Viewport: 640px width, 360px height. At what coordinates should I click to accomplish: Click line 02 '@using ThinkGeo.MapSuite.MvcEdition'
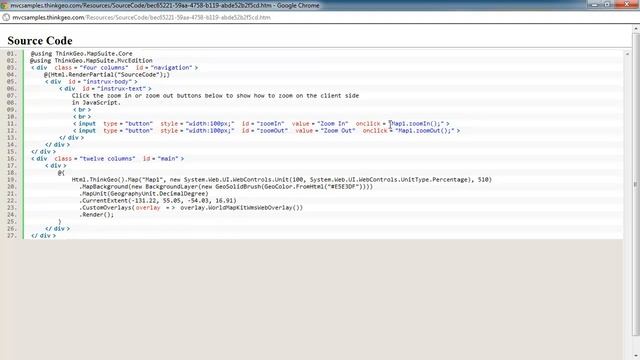[91, 60]
